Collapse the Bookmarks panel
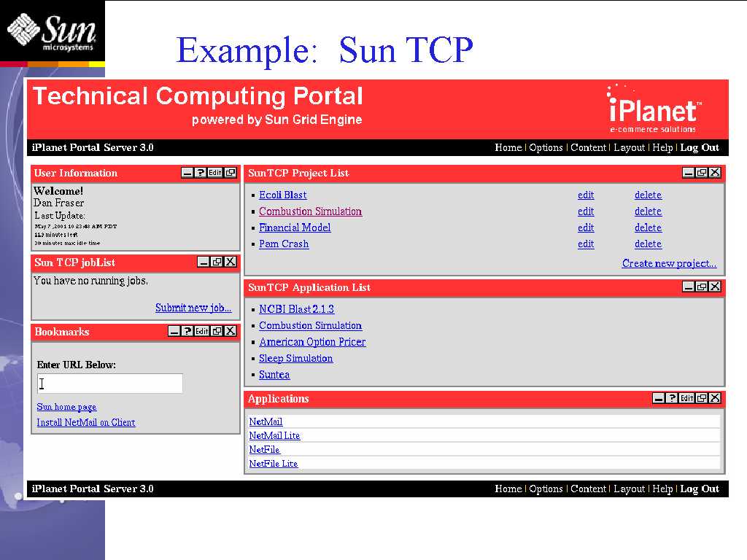 pos(174,331)
